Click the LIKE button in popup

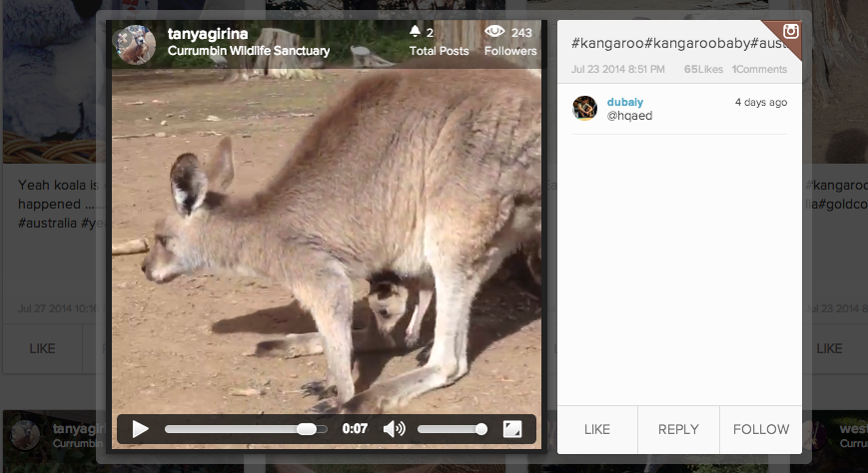click(597, 429)
